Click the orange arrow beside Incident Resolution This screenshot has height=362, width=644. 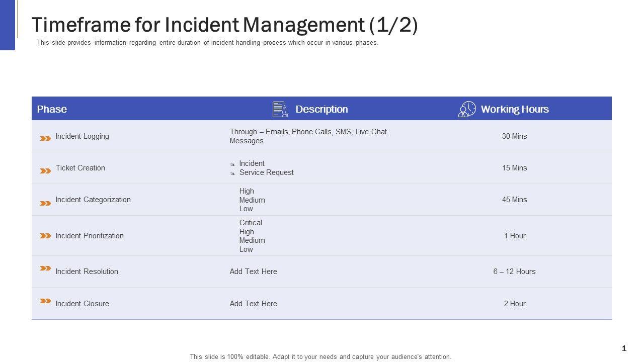pos(45,268)
